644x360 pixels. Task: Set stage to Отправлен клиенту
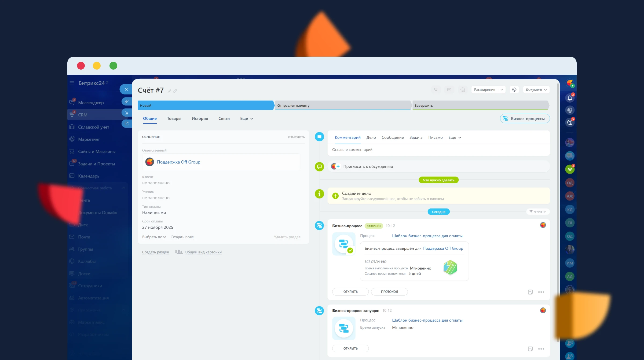(x=342, y=106)
